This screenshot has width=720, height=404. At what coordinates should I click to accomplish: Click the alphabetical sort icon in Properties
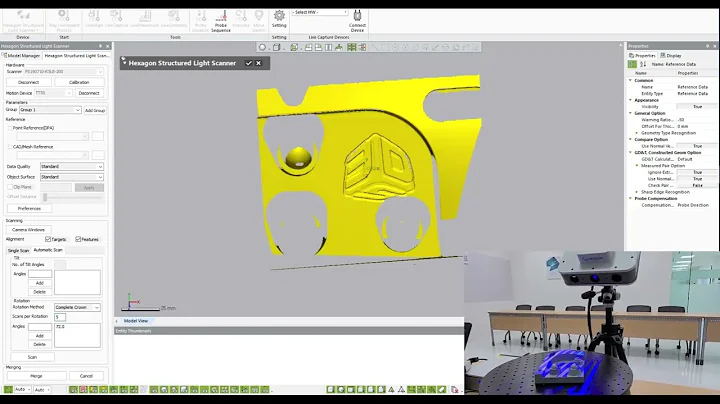click(x=643, y=64)
